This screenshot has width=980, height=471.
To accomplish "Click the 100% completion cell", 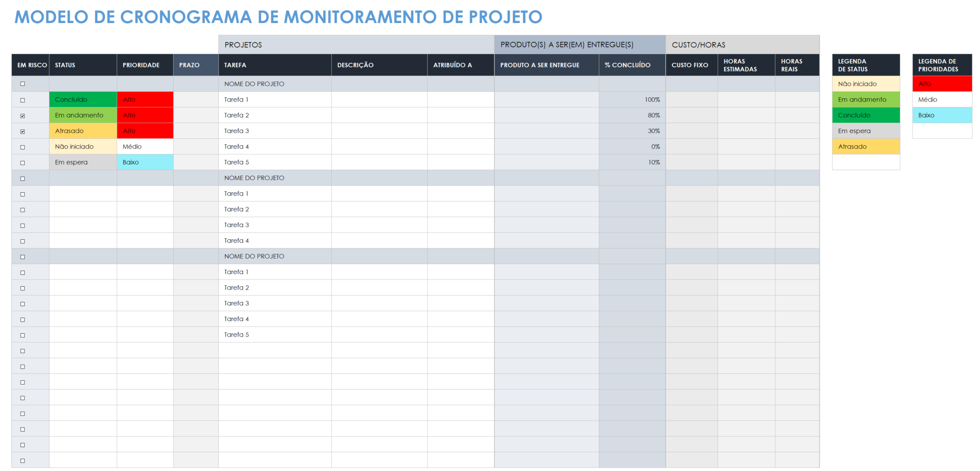I will (x=632, y=100).
